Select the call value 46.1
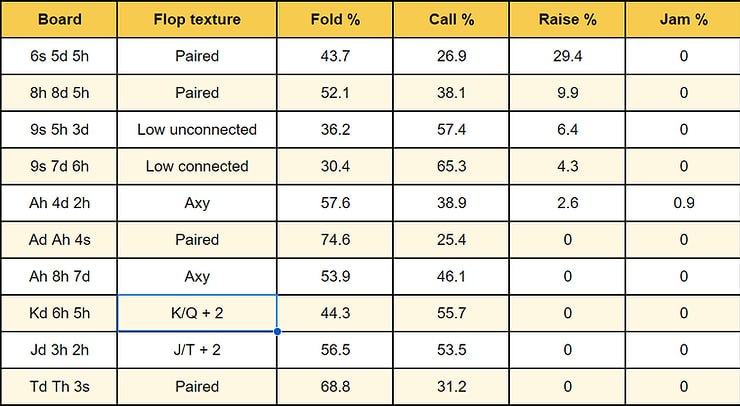Image resolution: width=740 pixels, height=406 pixels. pos(450,276)
